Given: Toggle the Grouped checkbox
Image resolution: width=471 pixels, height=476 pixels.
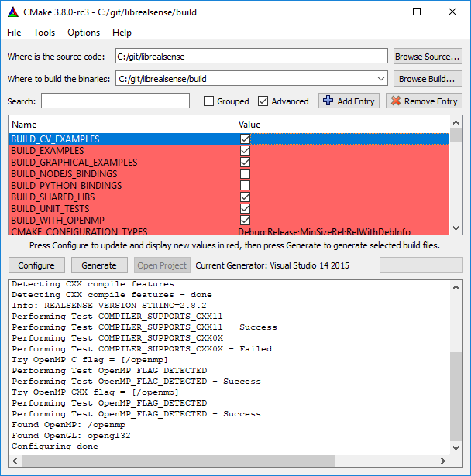Looking at the screenshot, I should pos(208,101).
